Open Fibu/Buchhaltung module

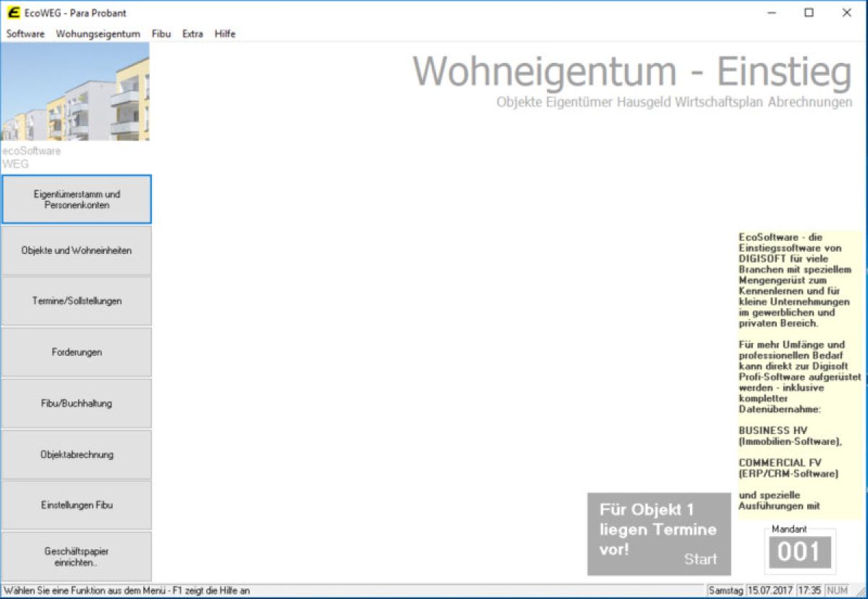point(77,404)
